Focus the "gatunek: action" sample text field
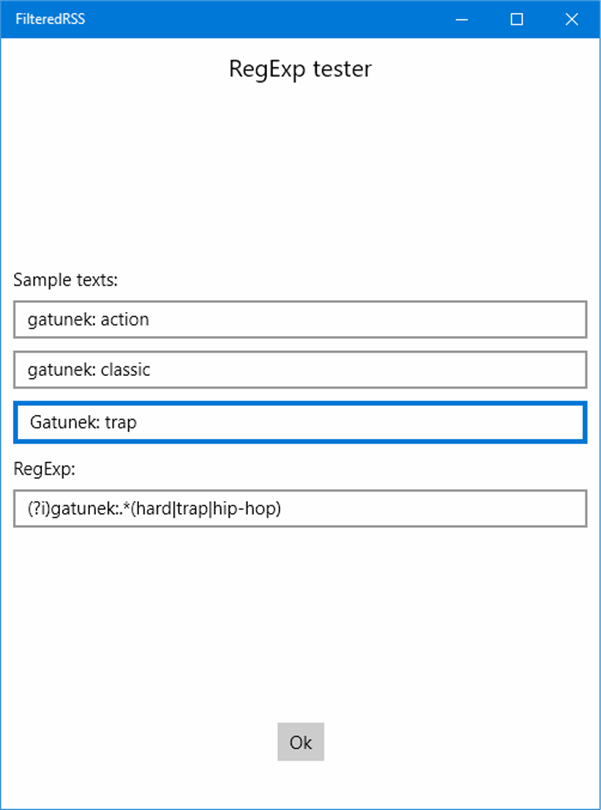The image size is (601, 810). (x=300, y=319)
